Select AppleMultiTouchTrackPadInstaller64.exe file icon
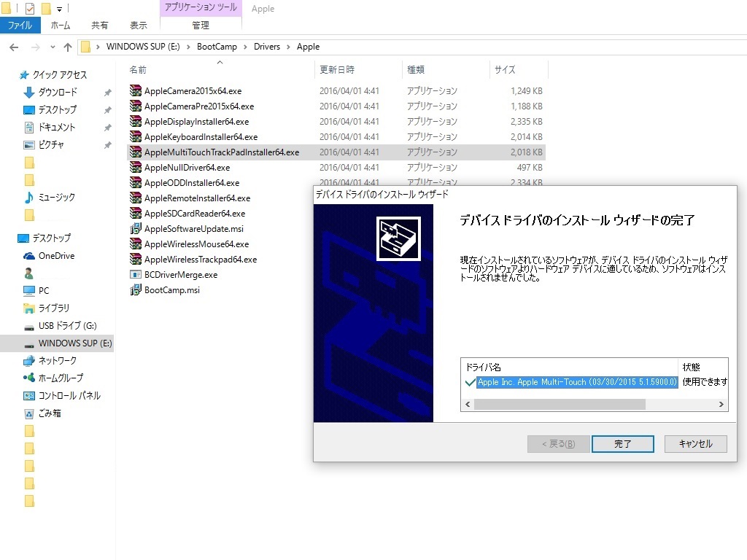 (136, 152)
